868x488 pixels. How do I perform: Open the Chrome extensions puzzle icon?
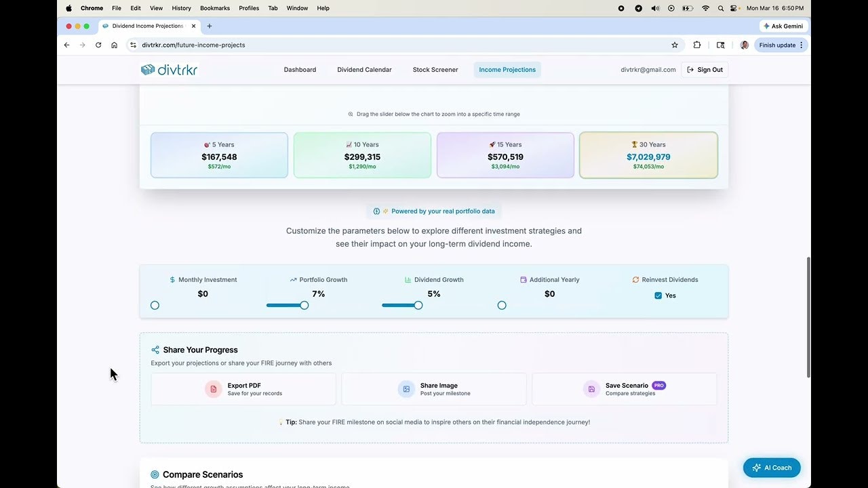pos(697,45)
